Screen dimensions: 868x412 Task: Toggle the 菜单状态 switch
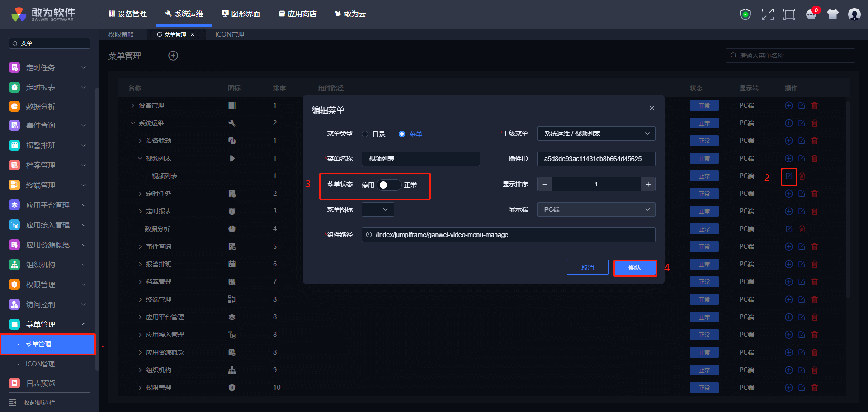389,185
